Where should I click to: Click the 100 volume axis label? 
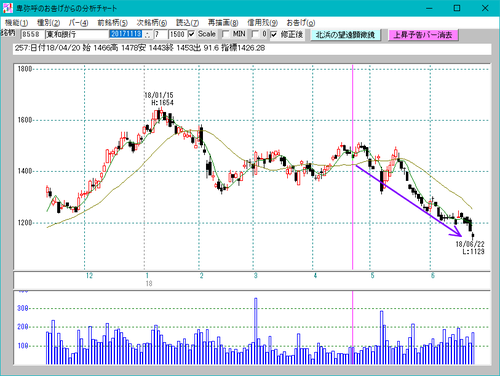point(23,346)
